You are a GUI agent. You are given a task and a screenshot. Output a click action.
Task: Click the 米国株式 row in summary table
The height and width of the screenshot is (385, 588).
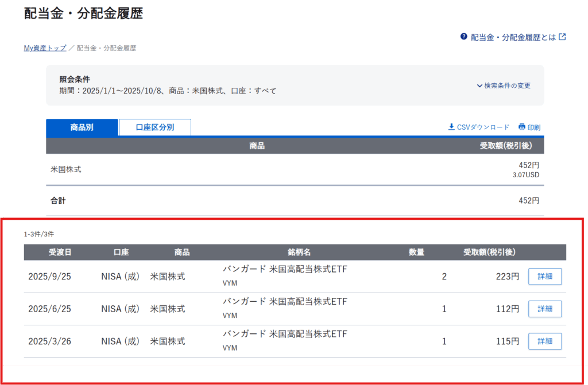66,169
